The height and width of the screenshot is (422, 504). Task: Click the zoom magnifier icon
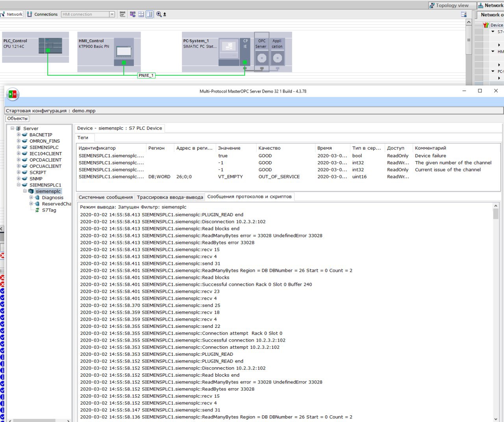(x=159, y=14)
